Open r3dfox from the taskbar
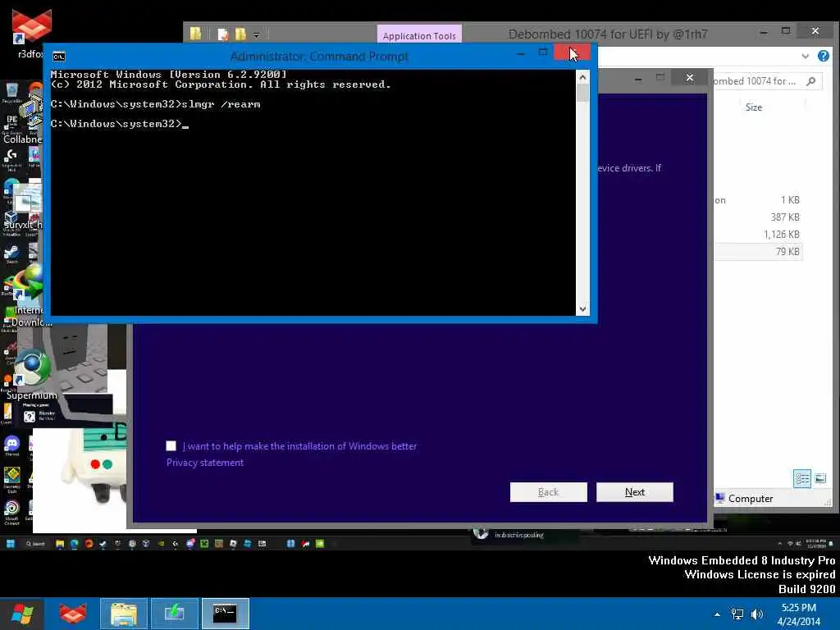 pyautogui.click(x=72, y=614)
